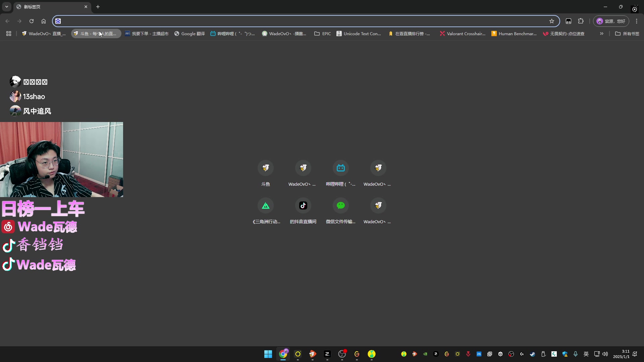Click the home page icon

[x=44, y=21]
